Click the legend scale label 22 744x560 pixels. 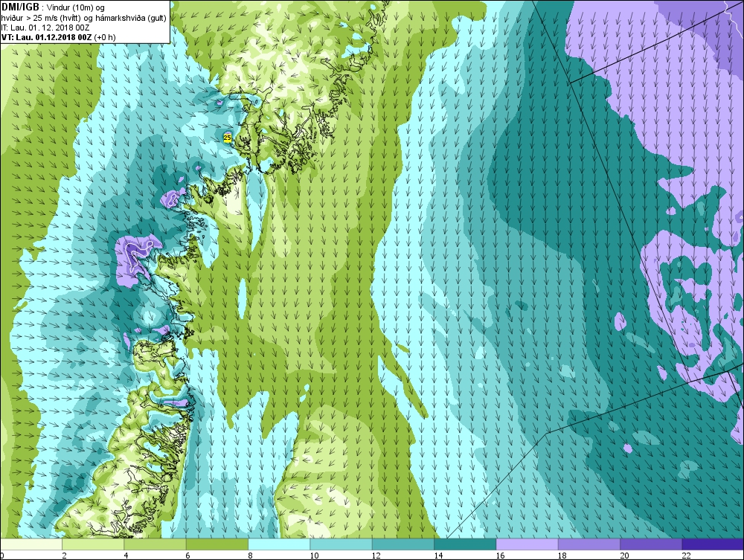686,556
